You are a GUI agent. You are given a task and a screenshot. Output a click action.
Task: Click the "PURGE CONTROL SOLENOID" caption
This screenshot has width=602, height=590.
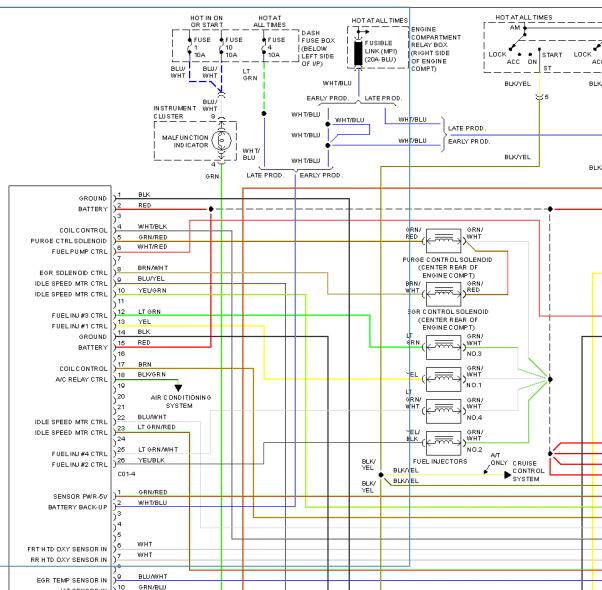447,268
